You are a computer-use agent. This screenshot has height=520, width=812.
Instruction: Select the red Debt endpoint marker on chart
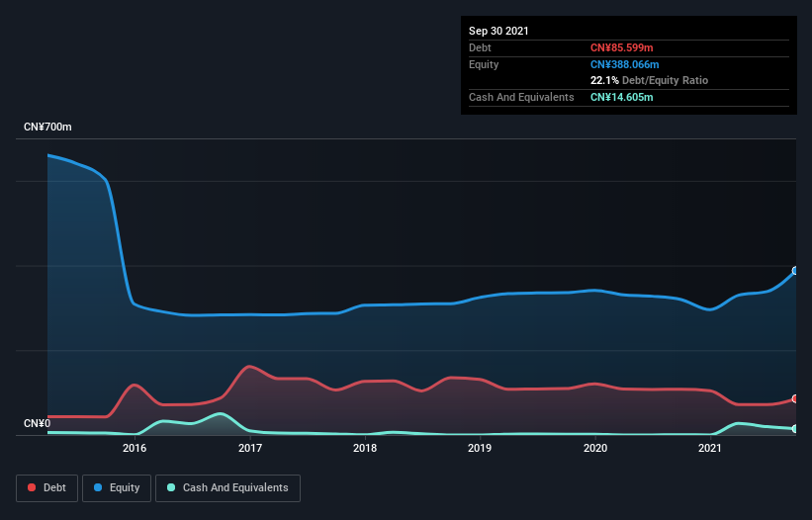click(x=795, y=399)
